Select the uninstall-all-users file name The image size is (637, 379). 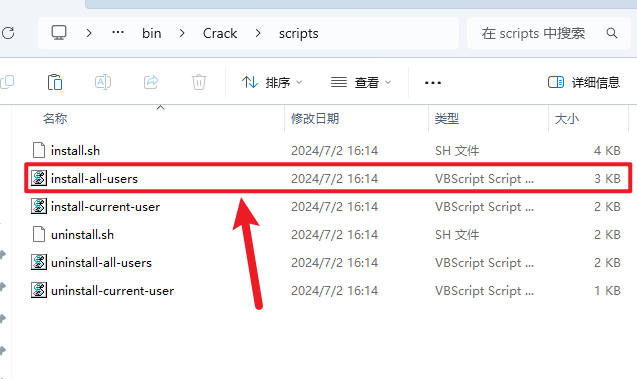point(101,263)
